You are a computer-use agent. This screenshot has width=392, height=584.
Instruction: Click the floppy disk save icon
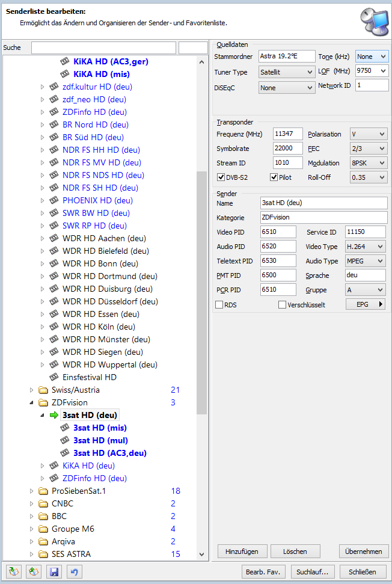54,571
